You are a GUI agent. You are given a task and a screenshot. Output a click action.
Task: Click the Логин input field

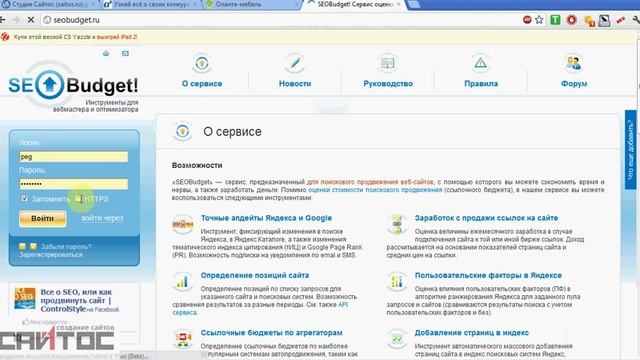[73, 157]
